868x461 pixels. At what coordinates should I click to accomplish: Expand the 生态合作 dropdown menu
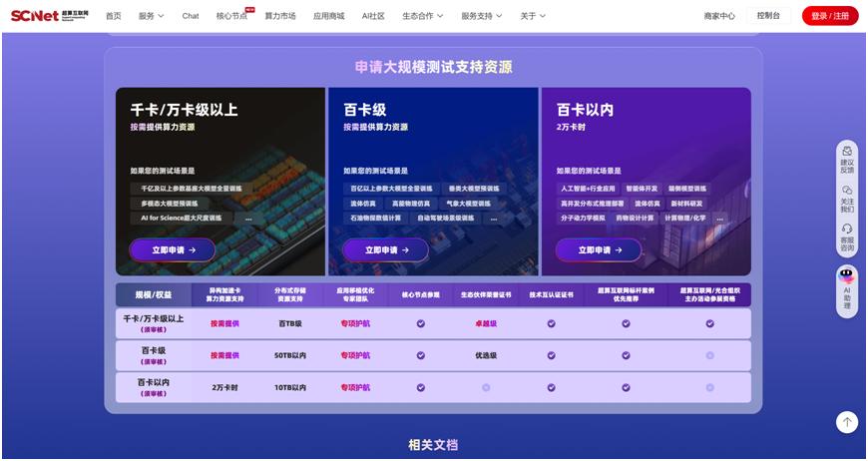pos(422,16)
